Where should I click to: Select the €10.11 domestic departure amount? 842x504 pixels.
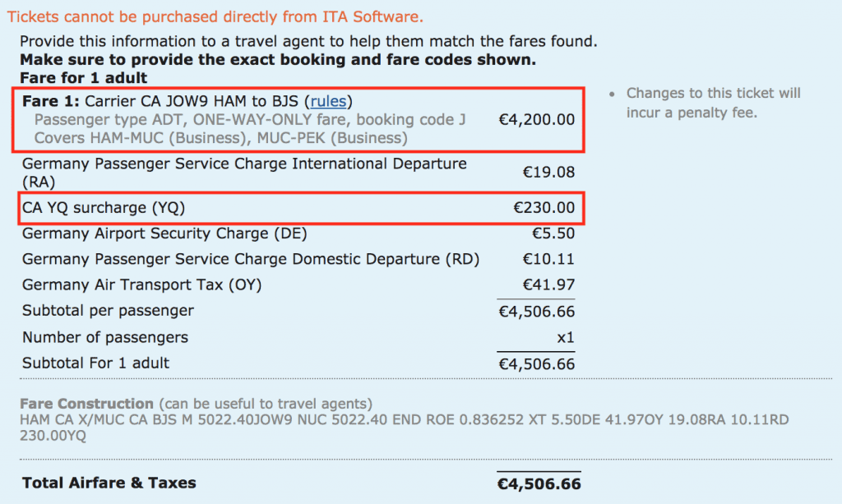(548, 259)
